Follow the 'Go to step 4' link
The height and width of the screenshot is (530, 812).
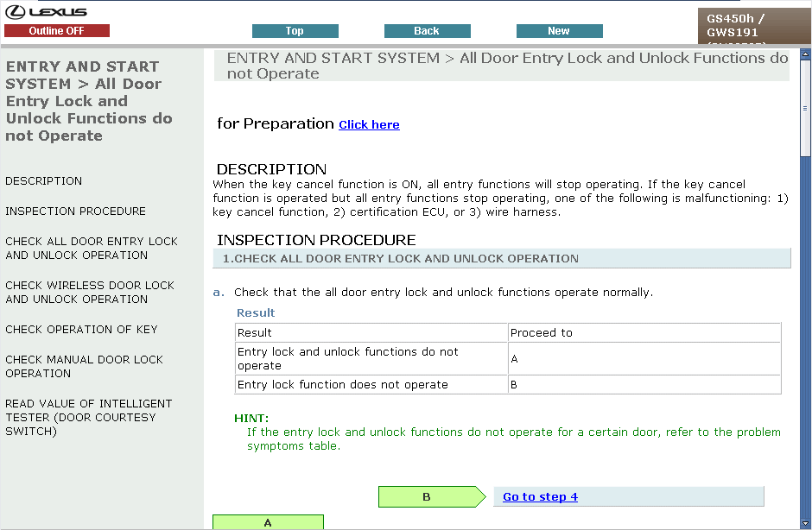(x=540, y=497)
